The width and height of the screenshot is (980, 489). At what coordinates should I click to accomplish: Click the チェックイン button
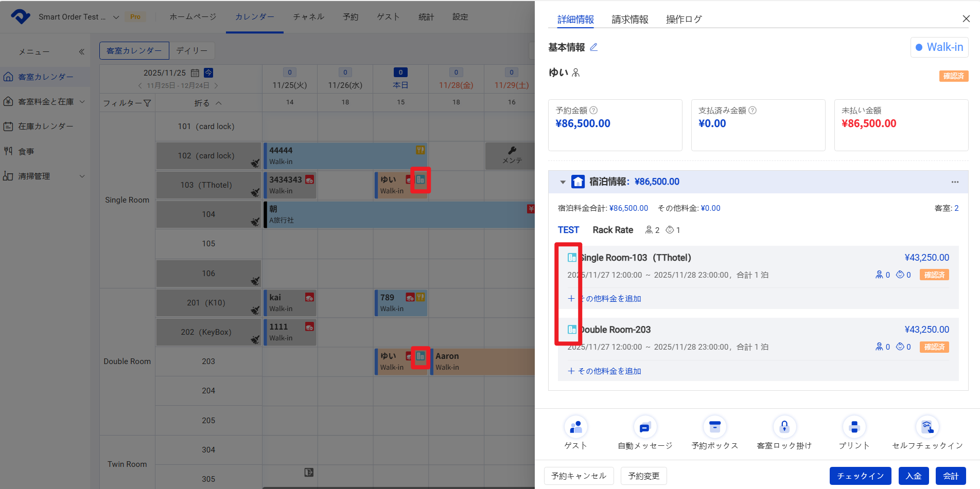(x=860, y=476)
